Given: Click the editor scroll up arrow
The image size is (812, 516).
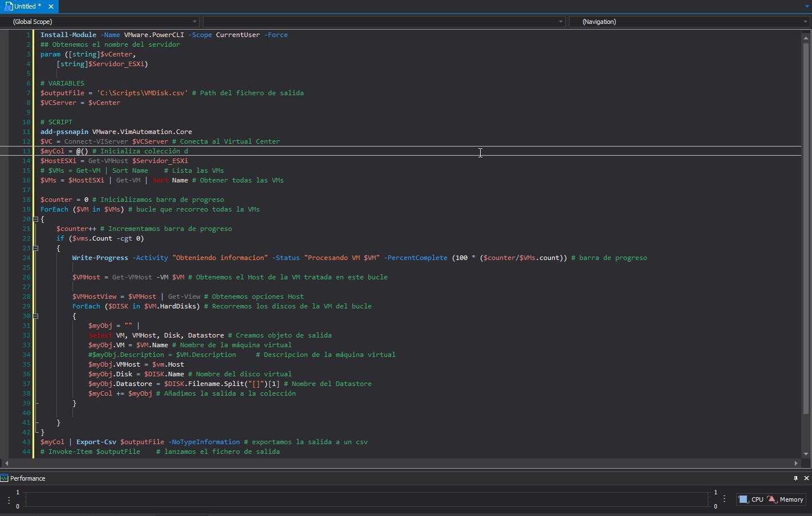Looking at the screenshot, I should click(806, 38).
